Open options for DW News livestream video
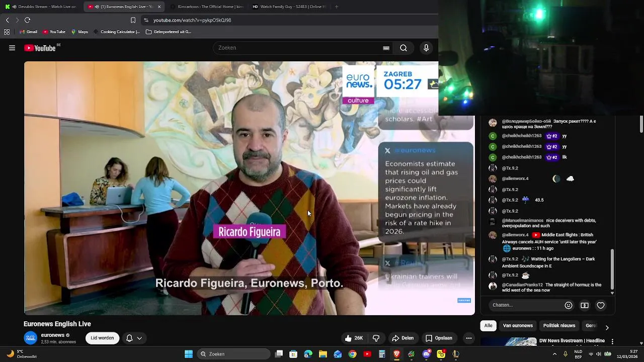The image size is (644, 362). click(612, 341)
